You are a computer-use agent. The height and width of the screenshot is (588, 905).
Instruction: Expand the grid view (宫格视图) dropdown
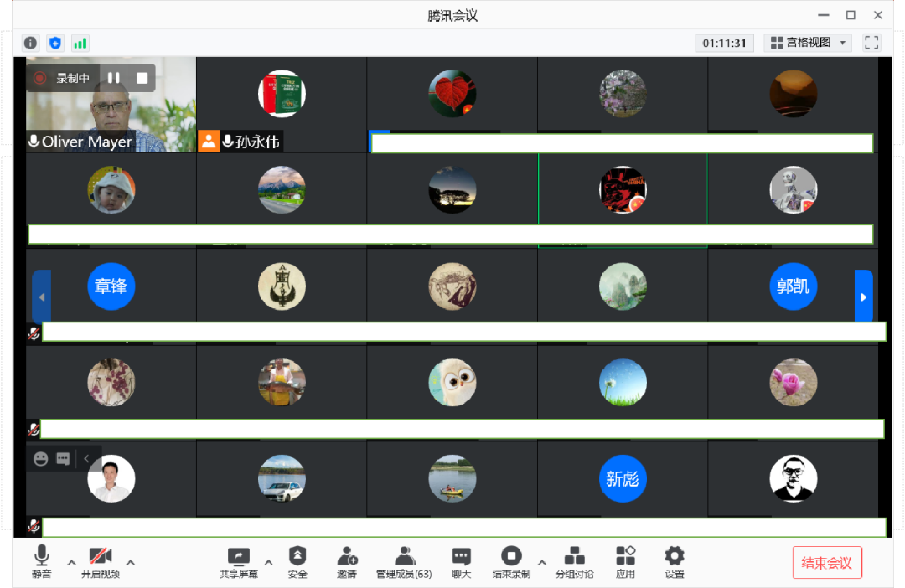(x=808, y=43)
